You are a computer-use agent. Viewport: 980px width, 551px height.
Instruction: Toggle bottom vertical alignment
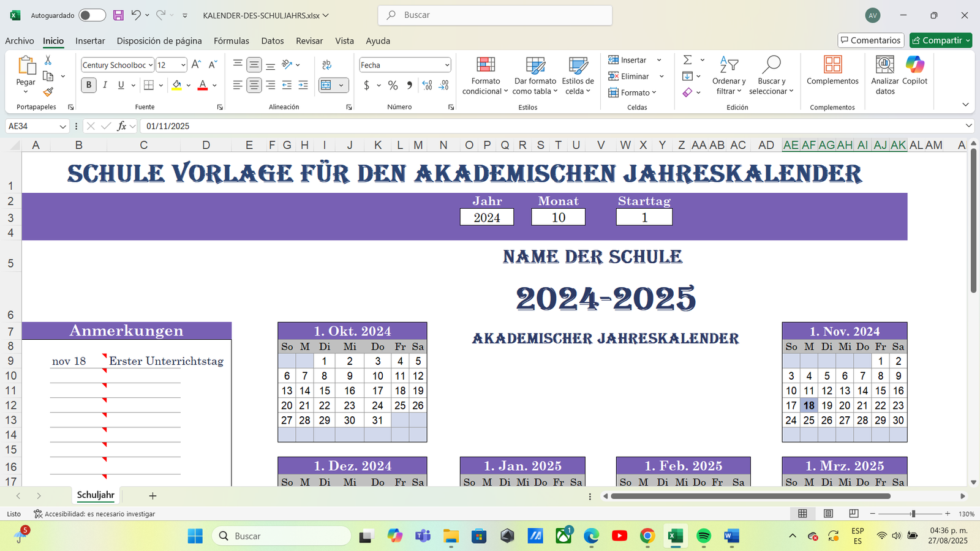pos(270,65)
